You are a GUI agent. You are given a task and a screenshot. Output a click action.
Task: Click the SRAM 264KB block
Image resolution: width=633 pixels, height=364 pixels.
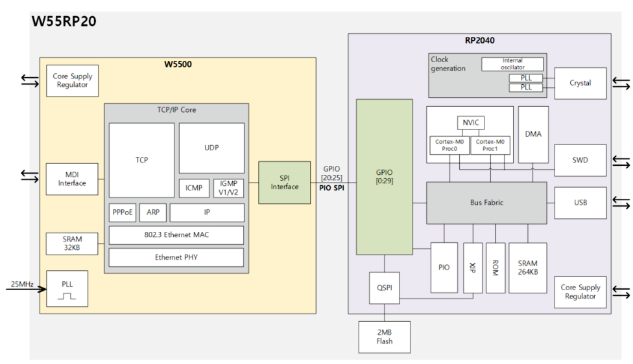coord(527,267)
